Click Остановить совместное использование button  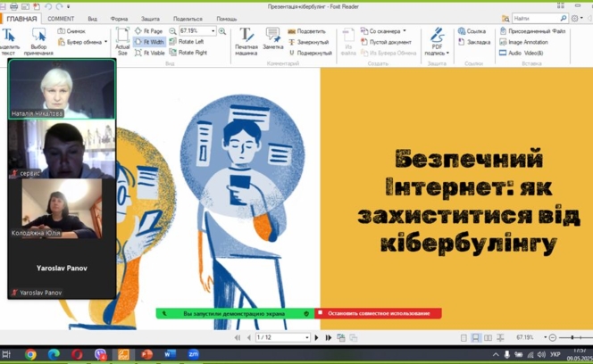(380, 314)
